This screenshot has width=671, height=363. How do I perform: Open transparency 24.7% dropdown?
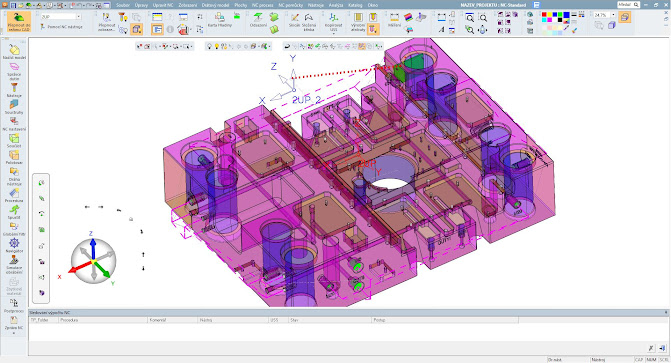[x=613, y=15]
